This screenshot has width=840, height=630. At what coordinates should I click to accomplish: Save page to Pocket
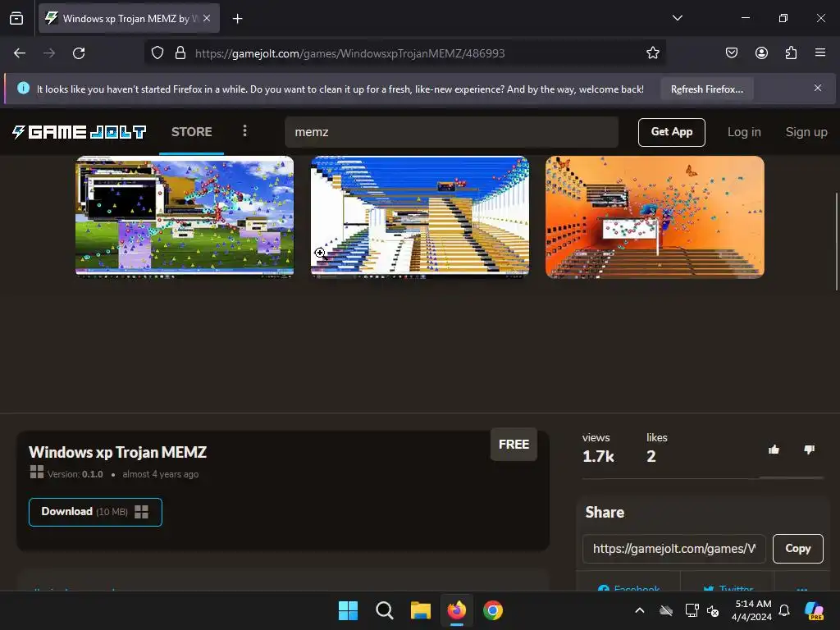(731, 53)
